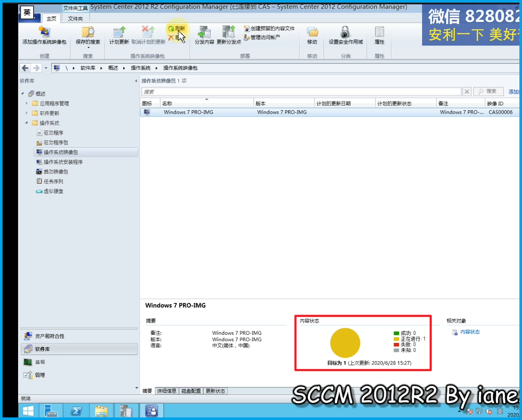Switch to 摘要 bottom tab
The width and height of the screenshot is (522, 420).
pyautogui.click(x=147, y=391)
